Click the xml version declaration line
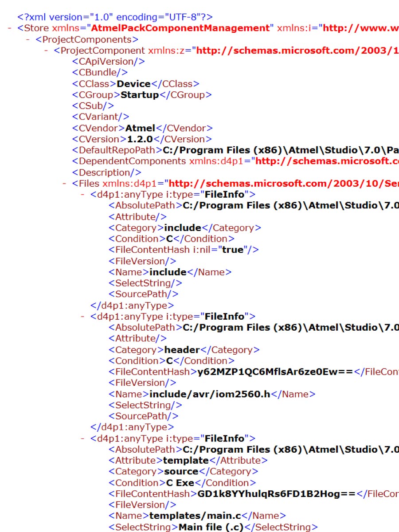Image resolution: width=399 pixels, height=532 pixels. click(x=115, y=17)
